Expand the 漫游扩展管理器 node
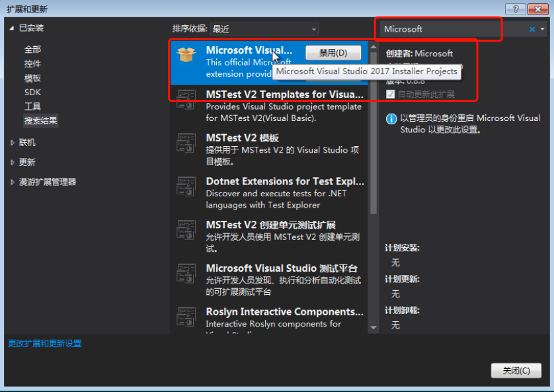 [13, 182]
